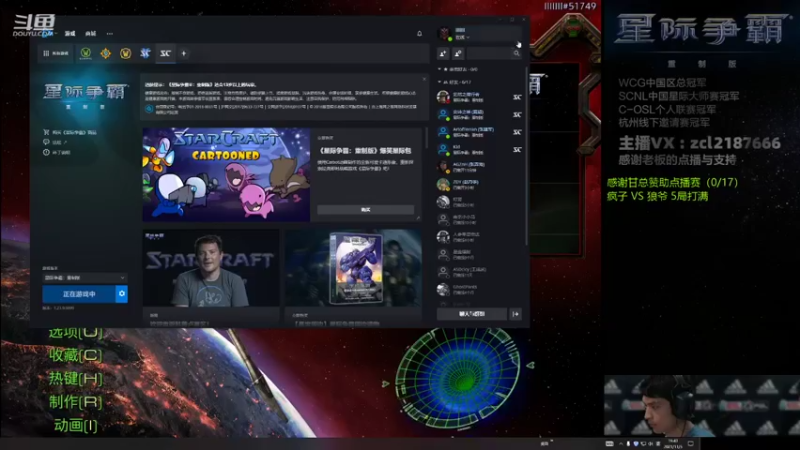This screenshot has height=450, width=800.
Task: Open game settings gear beside play button
Action: click(122, 294)
